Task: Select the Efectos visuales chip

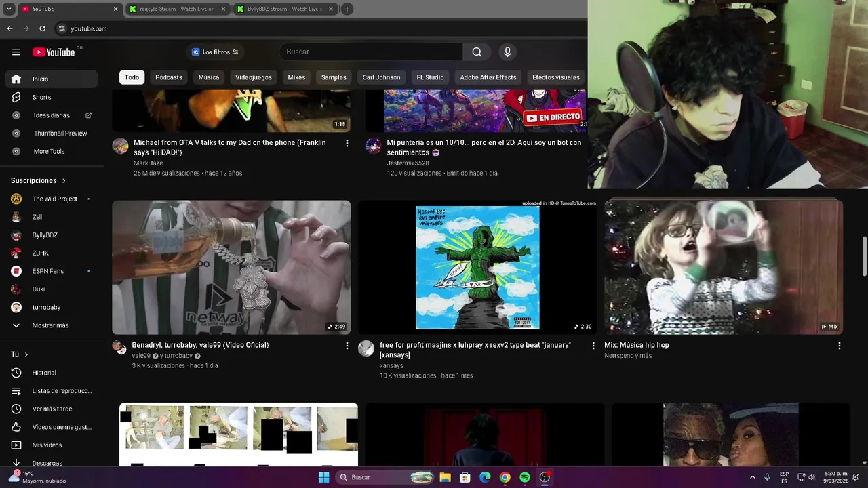Action: tap(556, 77)
